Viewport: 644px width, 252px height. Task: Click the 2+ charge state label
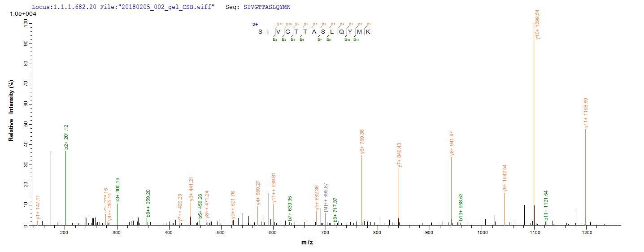[x=255, y=25]
